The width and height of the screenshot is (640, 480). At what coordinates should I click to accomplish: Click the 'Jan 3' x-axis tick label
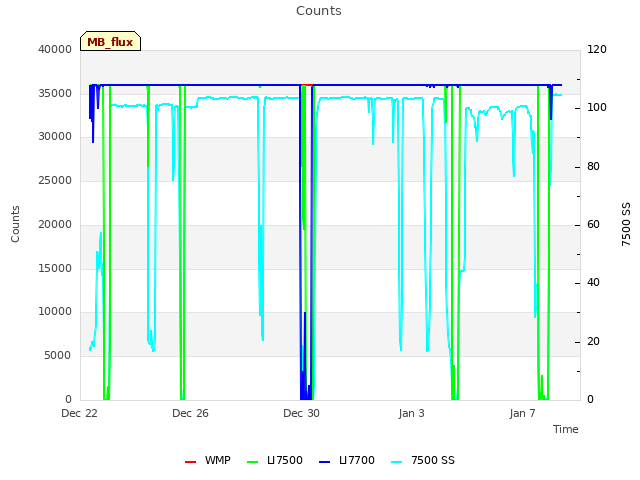click(412, 413)
